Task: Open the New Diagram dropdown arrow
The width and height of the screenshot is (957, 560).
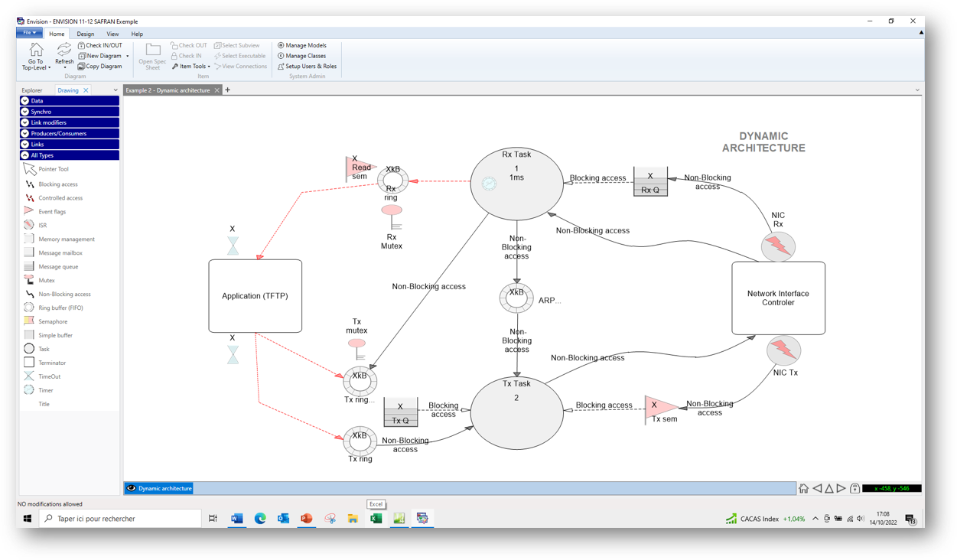Action: click(x=125, y=55)
